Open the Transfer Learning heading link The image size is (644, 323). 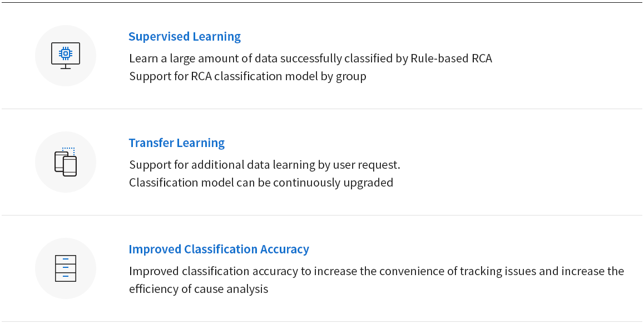point(177,143)
